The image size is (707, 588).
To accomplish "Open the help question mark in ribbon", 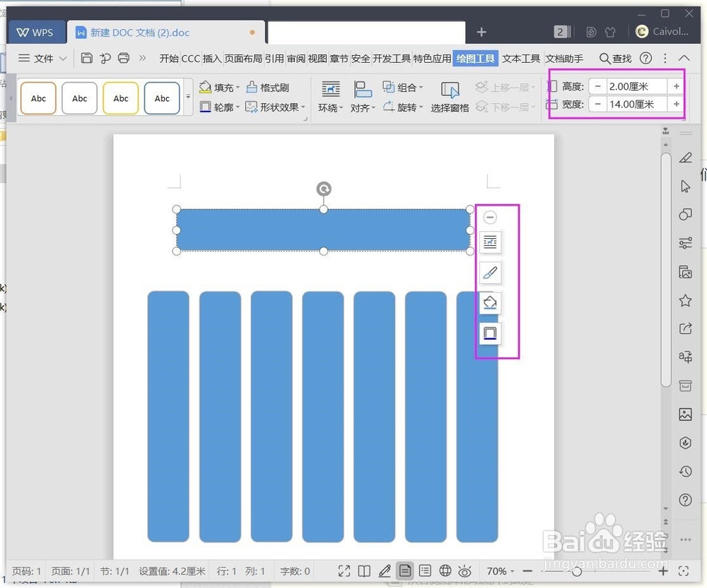I will 645,58.
